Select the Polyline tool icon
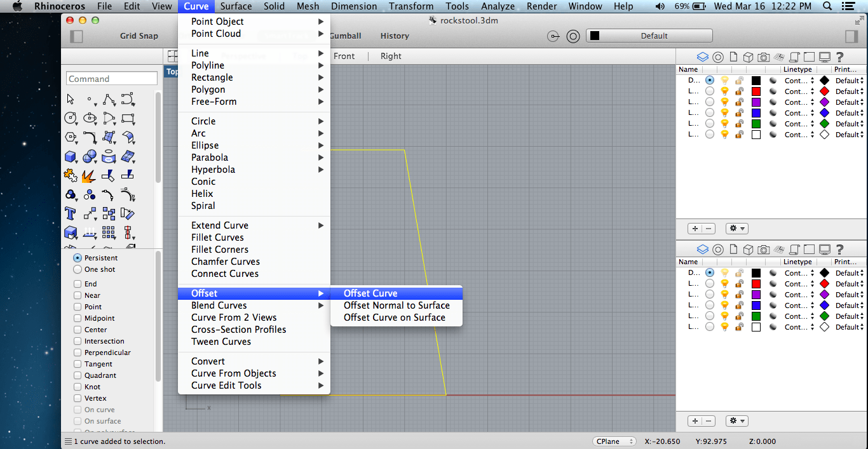The image size is (868, 449). pos(109,99)
